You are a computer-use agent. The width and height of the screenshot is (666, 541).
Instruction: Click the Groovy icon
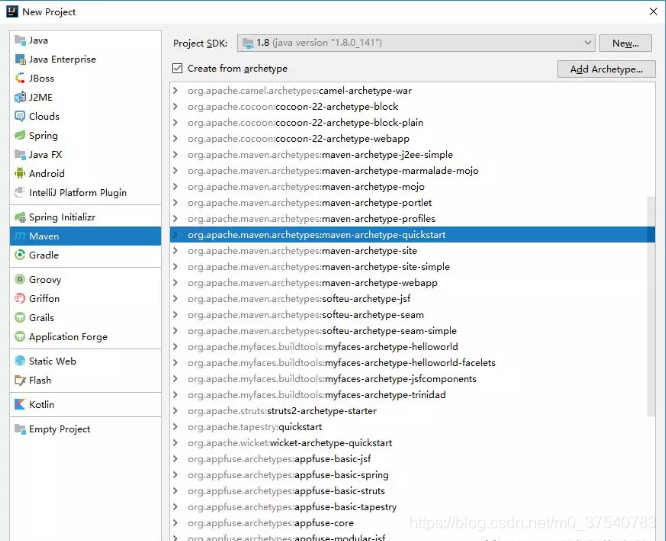[x=20, y=279]
